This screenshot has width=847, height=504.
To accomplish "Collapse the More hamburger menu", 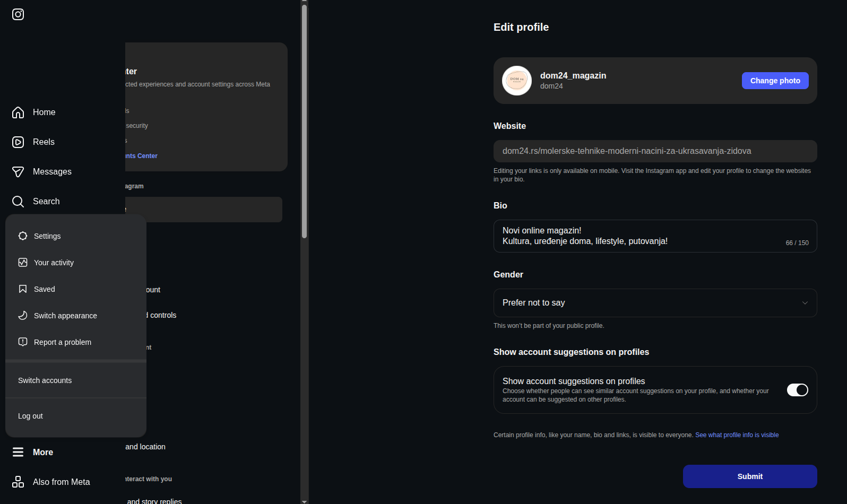I will (x=18, y=452).
